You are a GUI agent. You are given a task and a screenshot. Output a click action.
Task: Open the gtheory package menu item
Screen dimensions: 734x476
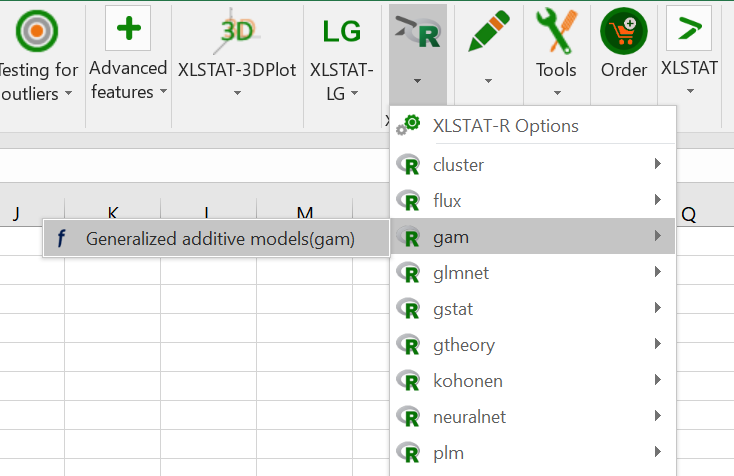464,344
